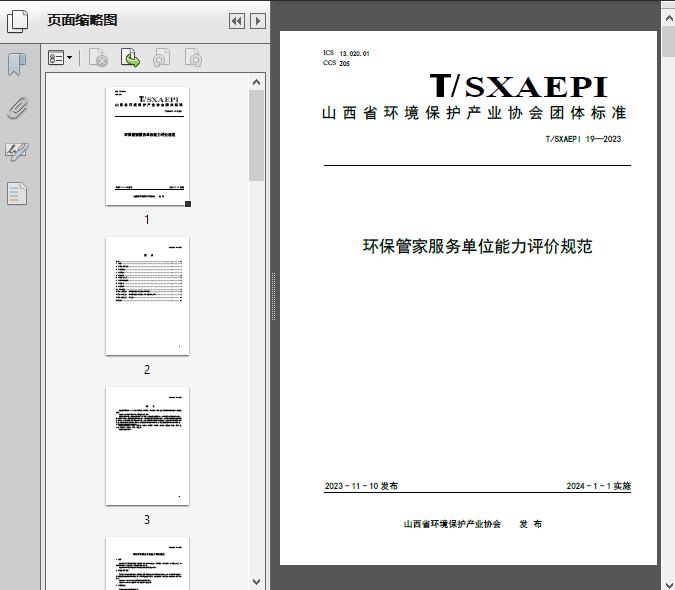The width and height of the screenshot is (675, 590).
Task: Click the page number 1 label
Action: point(147,219)
